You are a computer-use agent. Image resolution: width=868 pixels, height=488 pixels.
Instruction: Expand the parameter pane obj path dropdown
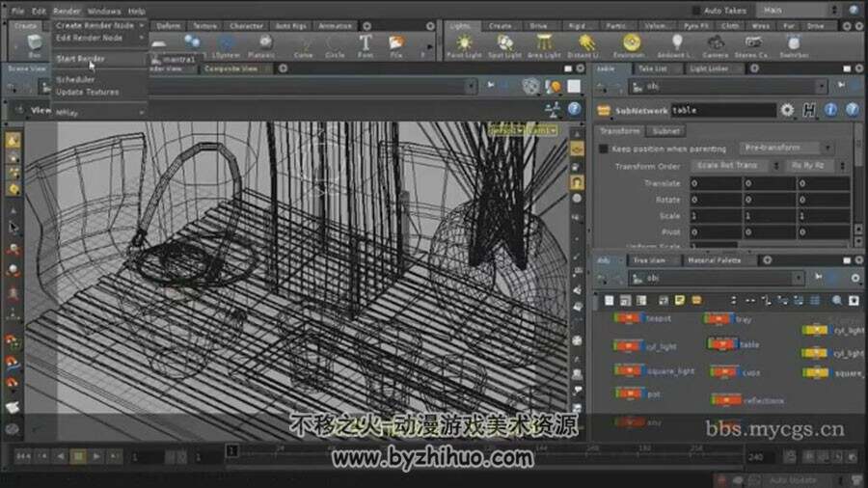click(822, 86)
